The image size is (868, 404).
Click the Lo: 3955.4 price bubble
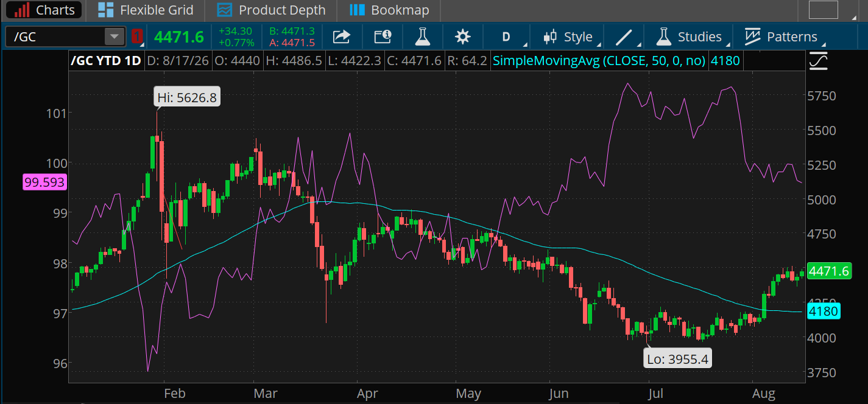678,359
